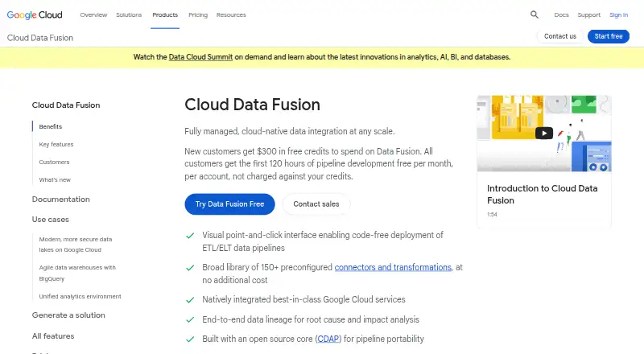644x354 pixels.
Task: Play the Introduction to Cloud Data Fusion video
Action: point(544,133)
